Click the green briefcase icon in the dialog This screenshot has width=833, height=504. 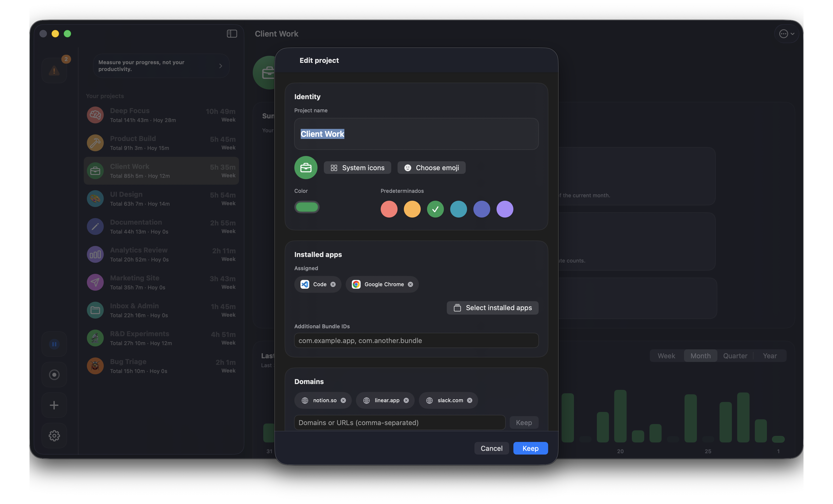coord(306,168)
